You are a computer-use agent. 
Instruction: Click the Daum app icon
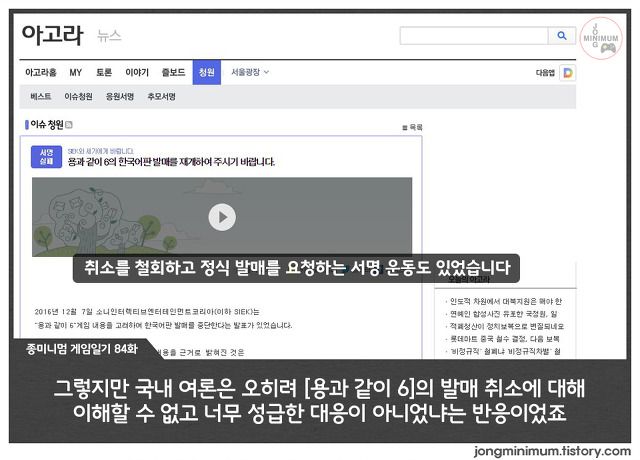568,73
